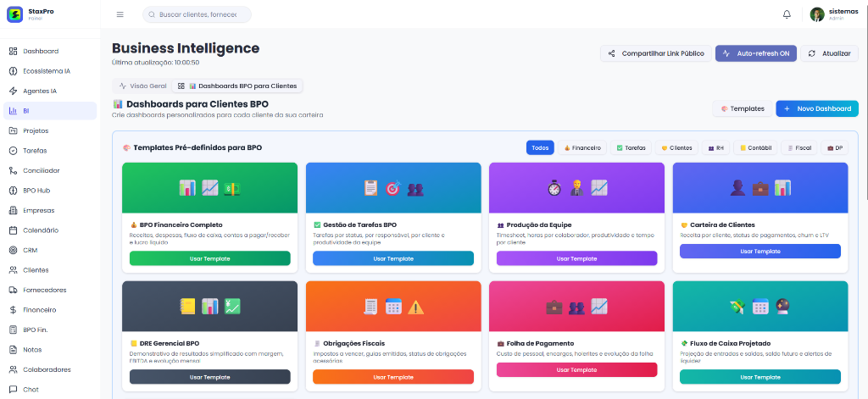
Task: Click the sistemas user avatar
Action: point(817,14)
